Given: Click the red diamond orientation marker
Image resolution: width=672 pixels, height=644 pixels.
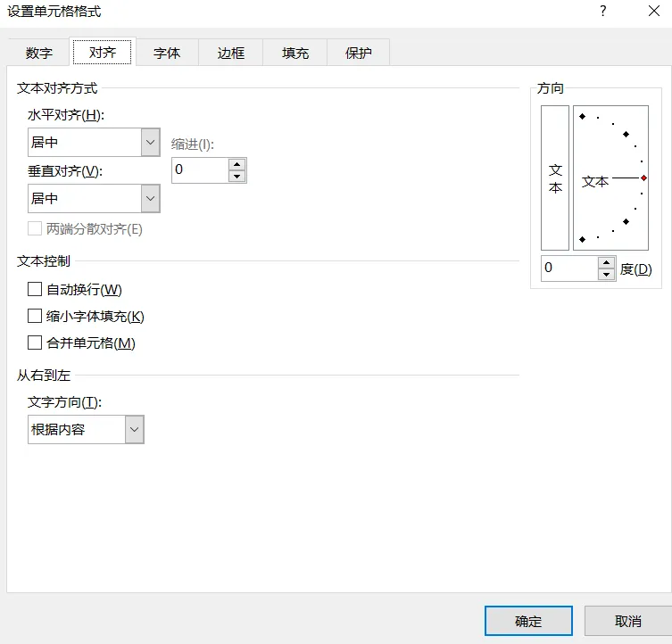Looking at the screenshot, I should tap(643, 178).
